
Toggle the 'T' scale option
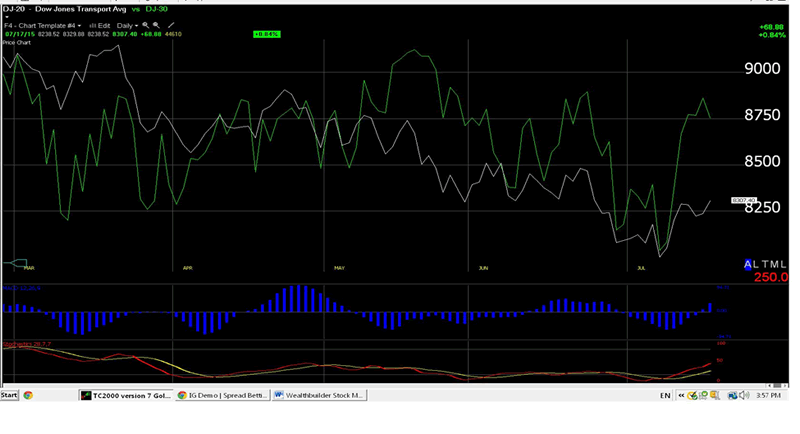point(766,264)
